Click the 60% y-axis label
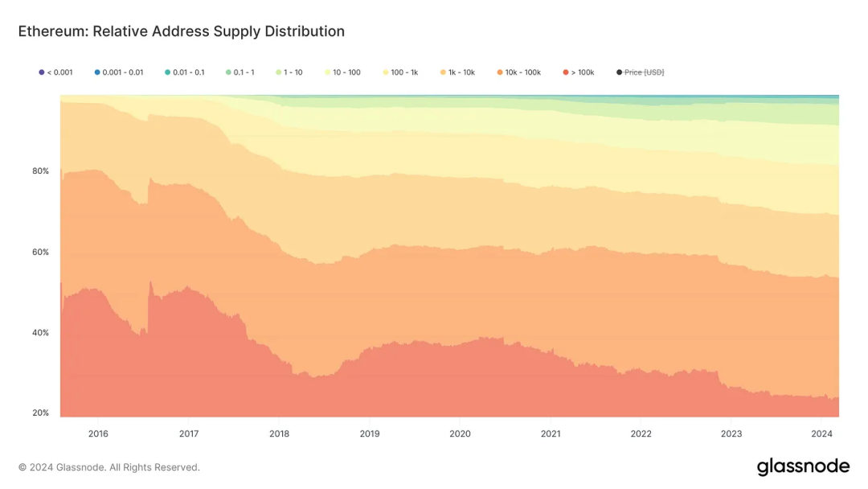The height and width of the screenshot is (489, 868). pos(40,252)
